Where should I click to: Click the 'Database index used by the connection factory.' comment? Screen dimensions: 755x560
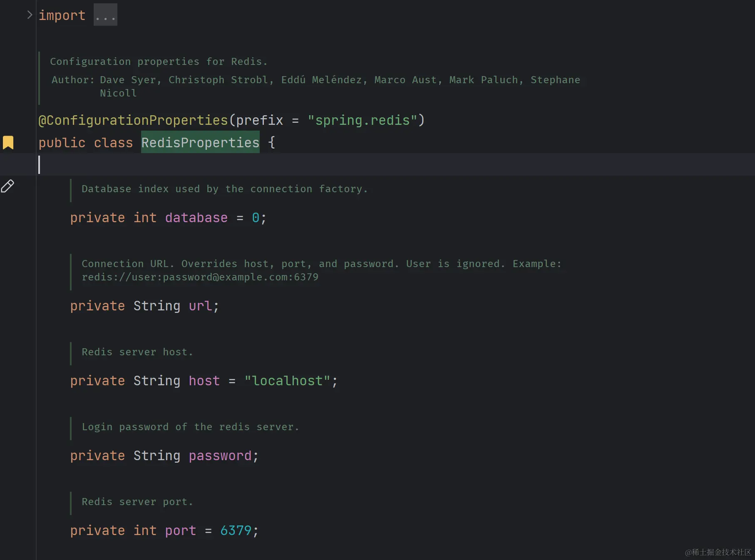pyautogui.click(x=225, y=189)
